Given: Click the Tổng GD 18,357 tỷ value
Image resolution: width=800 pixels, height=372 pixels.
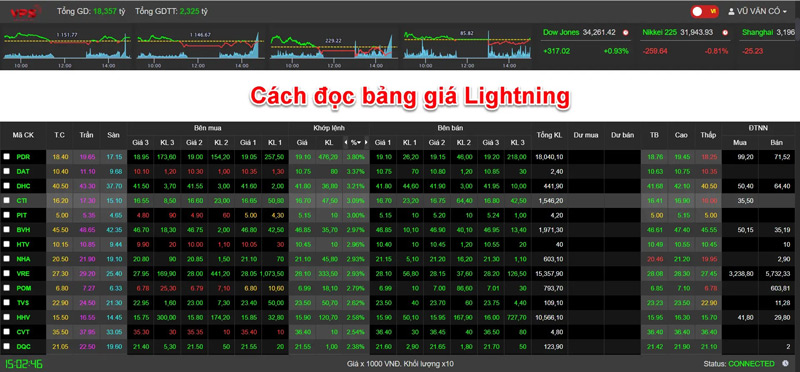Looking at the screenshot, I should (x=109, y=11).
